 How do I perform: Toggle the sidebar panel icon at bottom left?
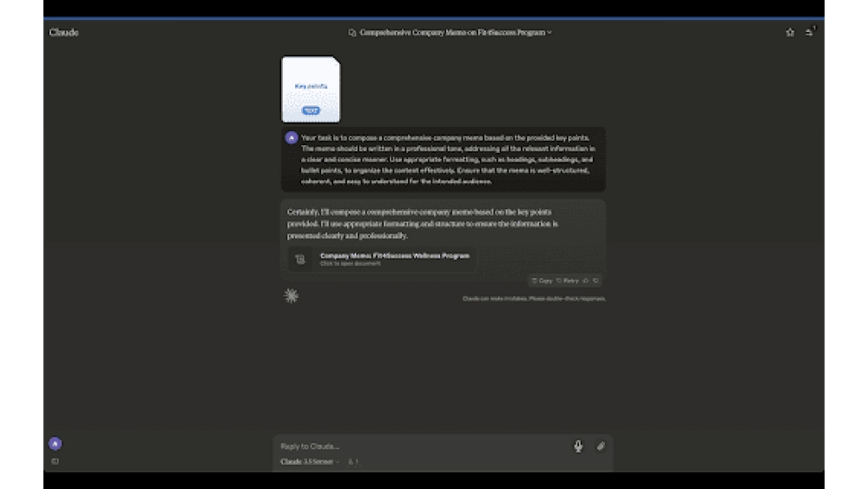(55, 461)
